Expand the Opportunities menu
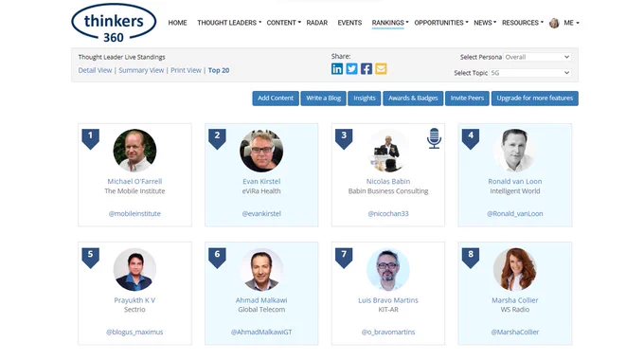This screenshot has height=360, width=644. click(441, 23)
